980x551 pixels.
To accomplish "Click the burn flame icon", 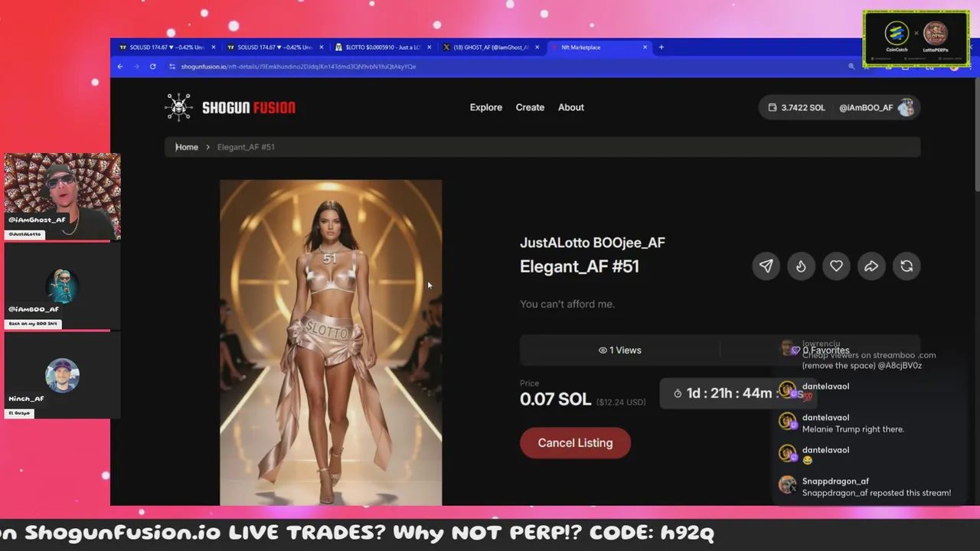I will tap(801, 266).
